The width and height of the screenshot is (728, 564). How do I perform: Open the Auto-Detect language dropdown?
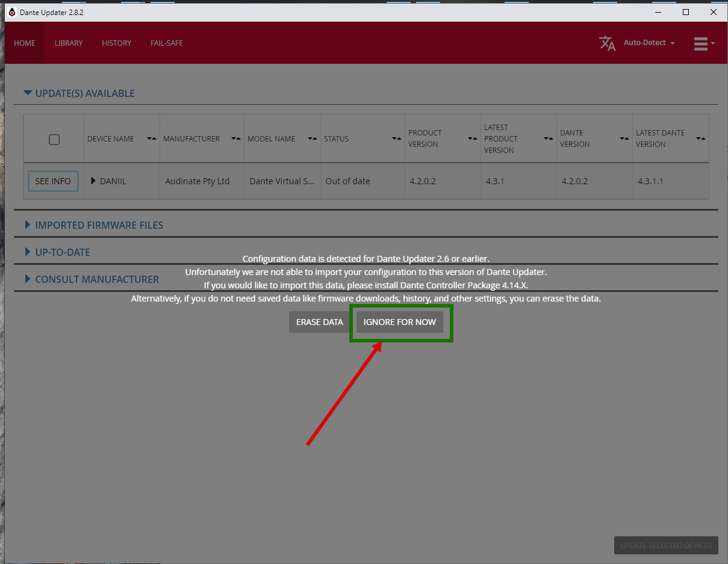(x=649, y=43)
